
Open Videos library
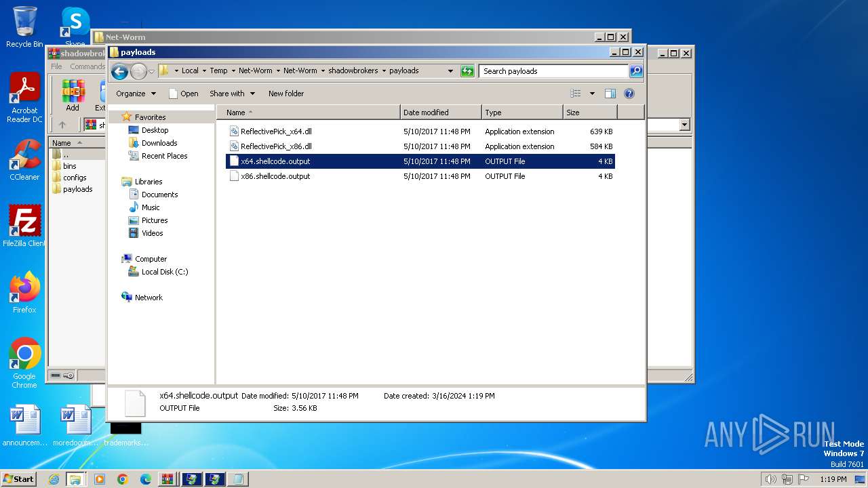(152, 233)
